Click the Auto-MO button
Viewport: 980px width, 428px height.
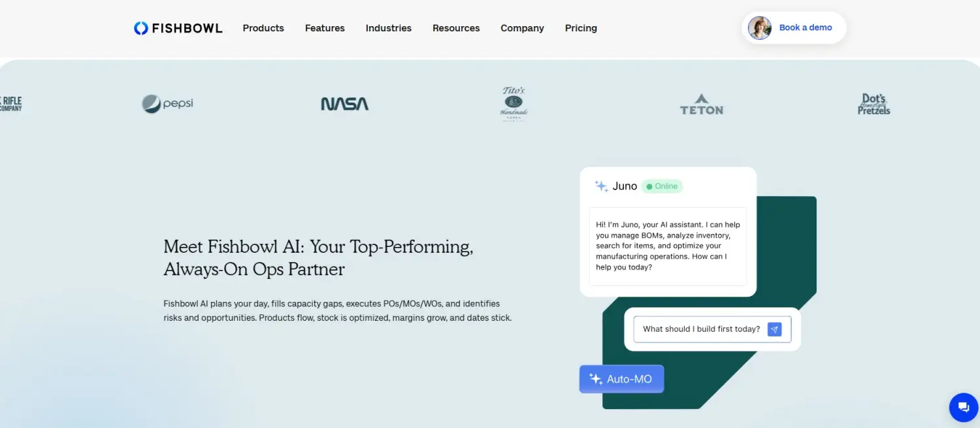pyautogui.click(x=621, y=379)
